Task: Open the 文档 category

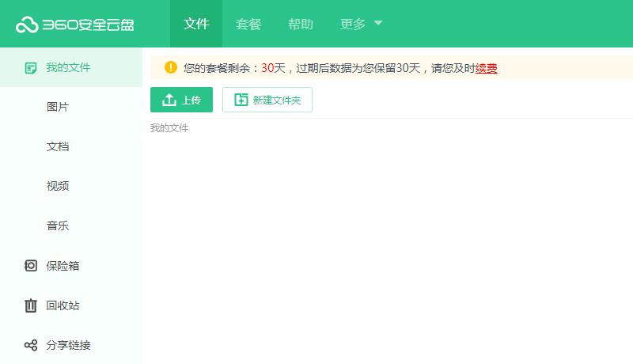Action: tap(57, 146)
